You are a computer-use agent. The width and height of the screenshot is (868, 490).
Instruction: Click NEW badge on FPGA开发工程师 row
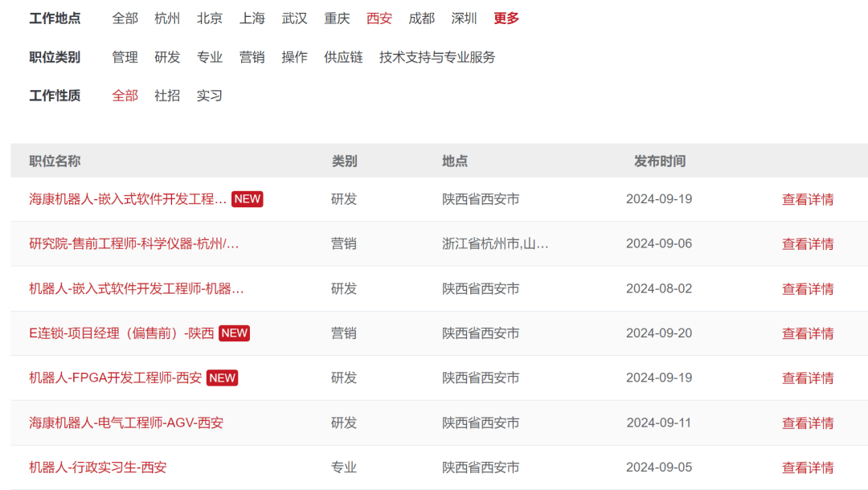click(x=222, y=378)
